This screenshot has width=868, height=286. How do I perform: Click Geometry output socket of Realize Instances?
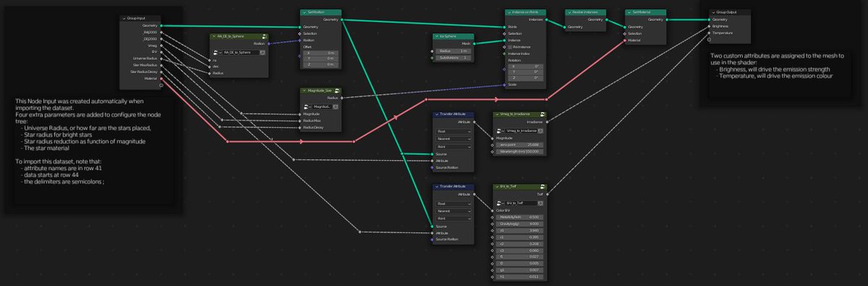[x=608, y=20]
